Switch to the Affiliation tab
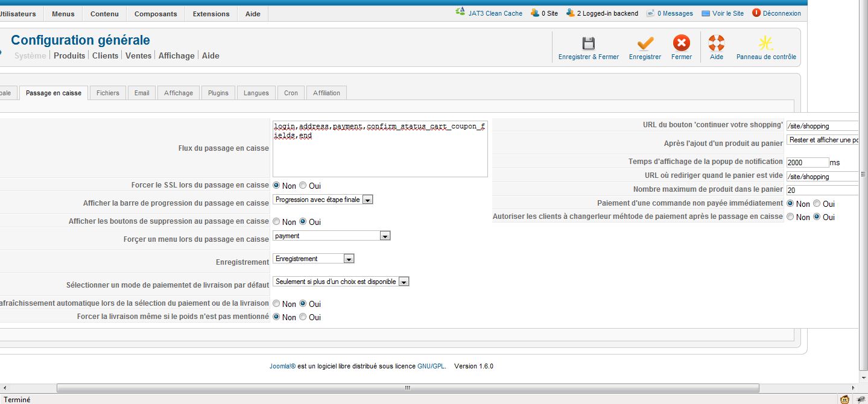This screenshot has width=868, height=404. pyautogui.click(x=327, y=93)
